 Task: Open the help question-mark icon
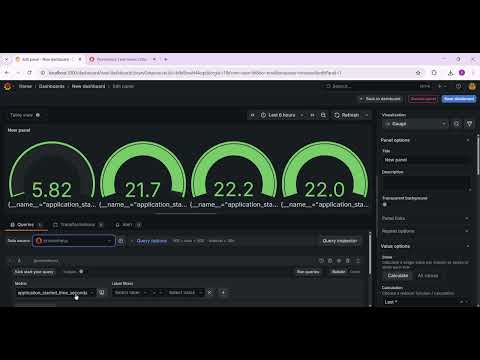[459, 86]
